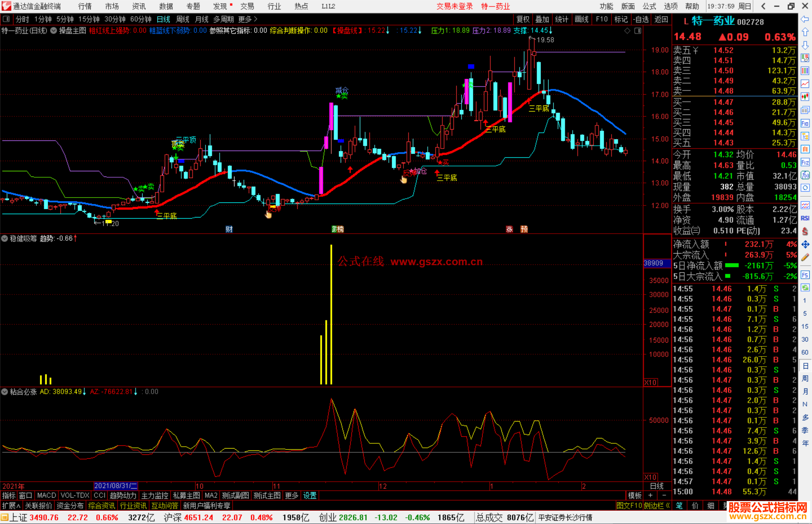The width and height of the screenshot is (812, 524).
Task: Click the red S dollar sidebar icon
Action: coord(805,231)
